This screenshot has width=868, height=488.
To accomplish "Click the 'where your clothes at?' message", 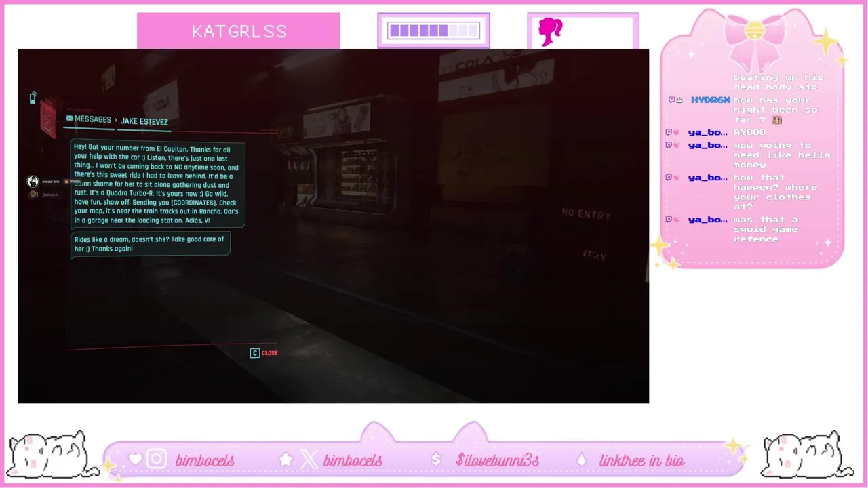I will tap(775, 192).
